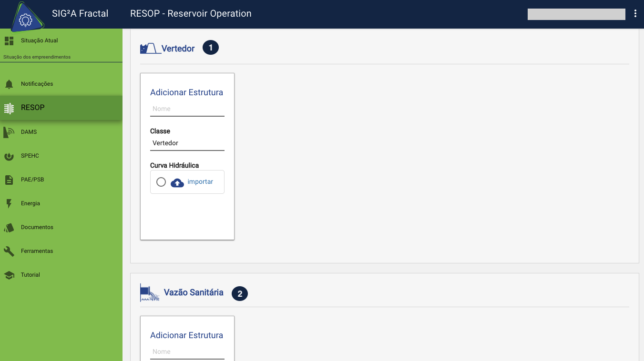This screenshot has width=644, height=361.
Task: Select the radio button beside importar
Action: [161, 182]
